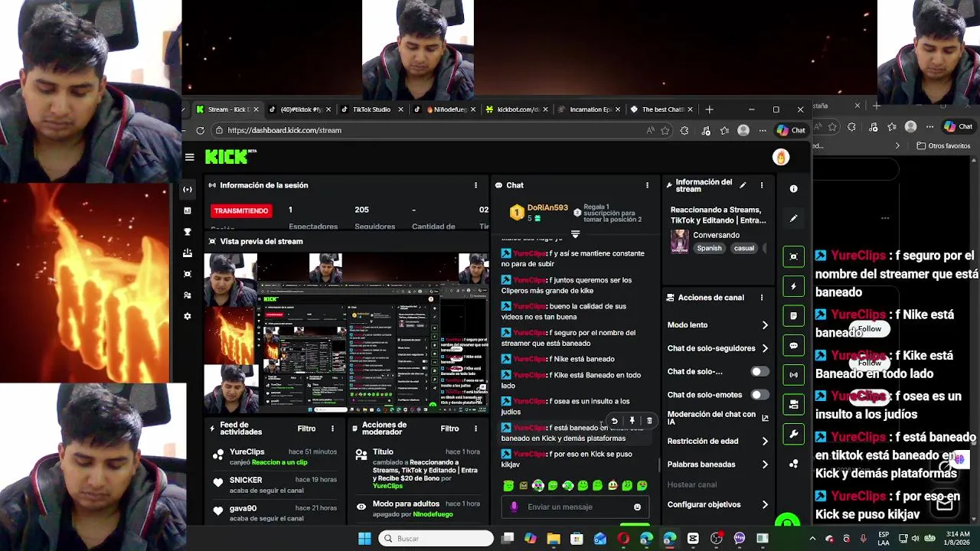Click Follow button in background chat overlay window

click(870, 329)
